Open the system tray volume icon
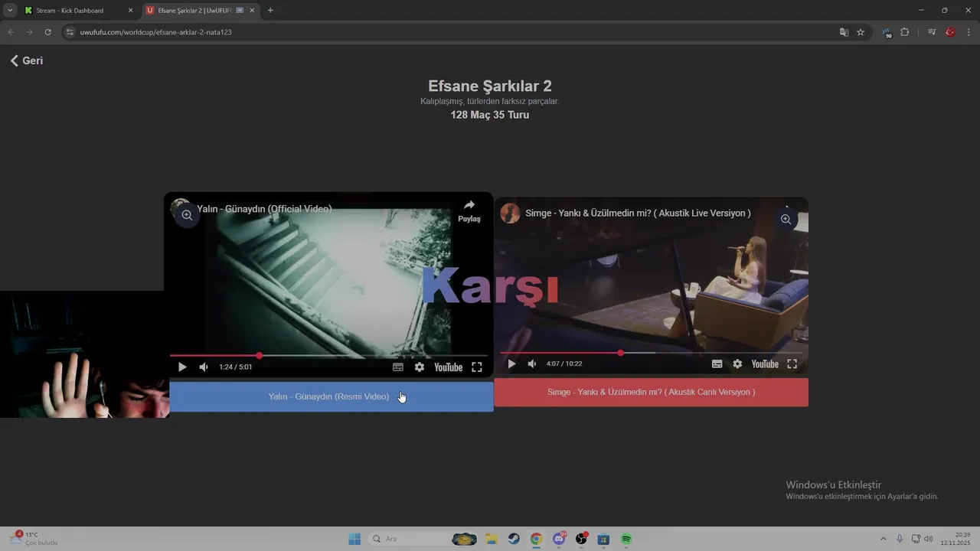The image size is (980, 551). tap(929, 539)
